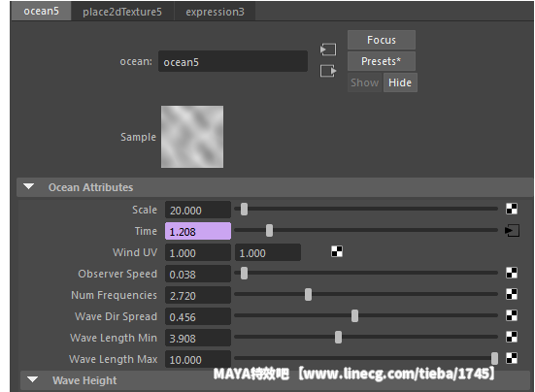
Task: Click the Wave Dir Spread field 0.456
Action: pos(198,316)
